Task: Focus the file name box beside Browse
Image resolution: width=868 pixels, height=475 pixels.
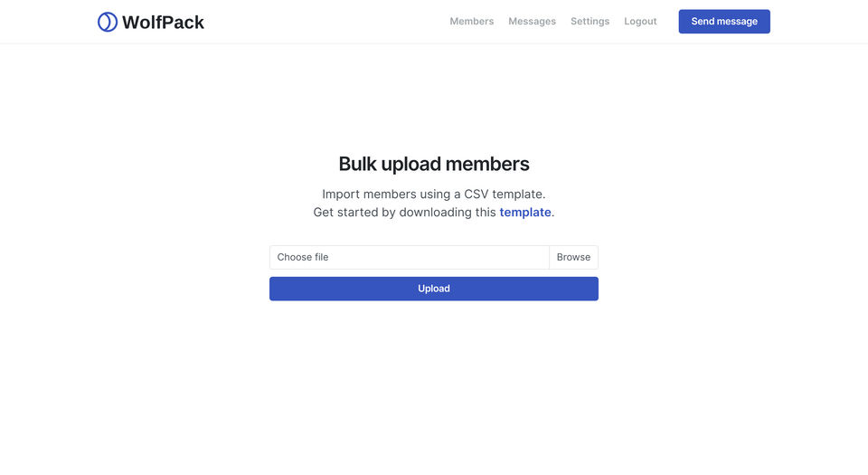Action: pos(409,258)
